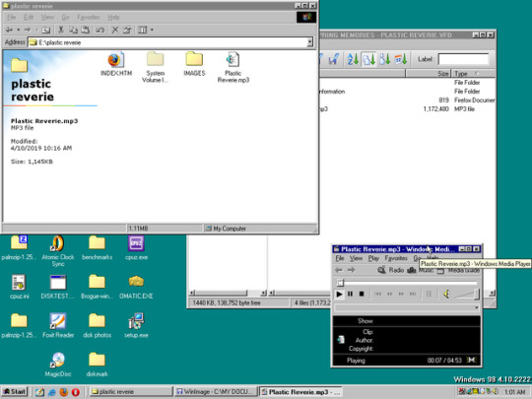
Task: Open the View menu in Media Player
Action: (x=356, y=258)
